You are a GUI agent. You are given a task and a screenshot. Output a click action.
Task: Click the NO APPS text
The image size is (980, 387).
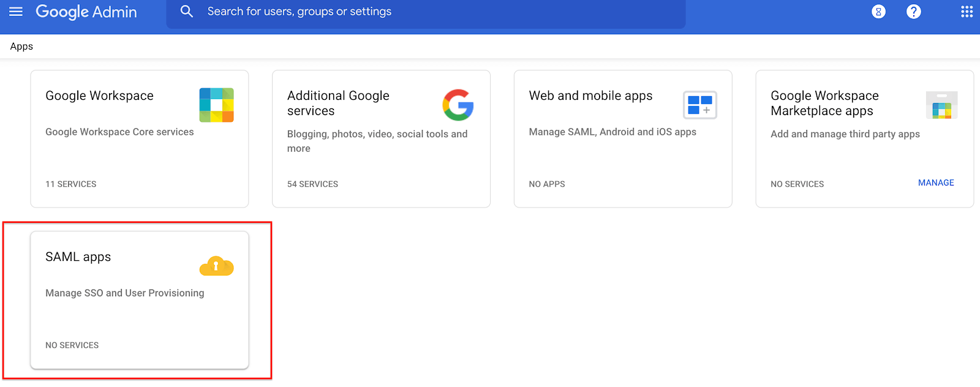point(547,184)
